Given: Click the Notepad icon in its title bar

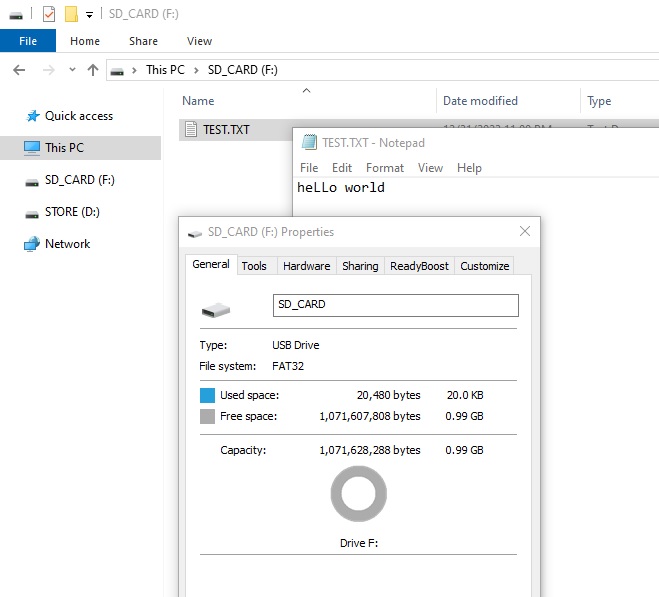Looking at the screenshot, I should point(309,142).
